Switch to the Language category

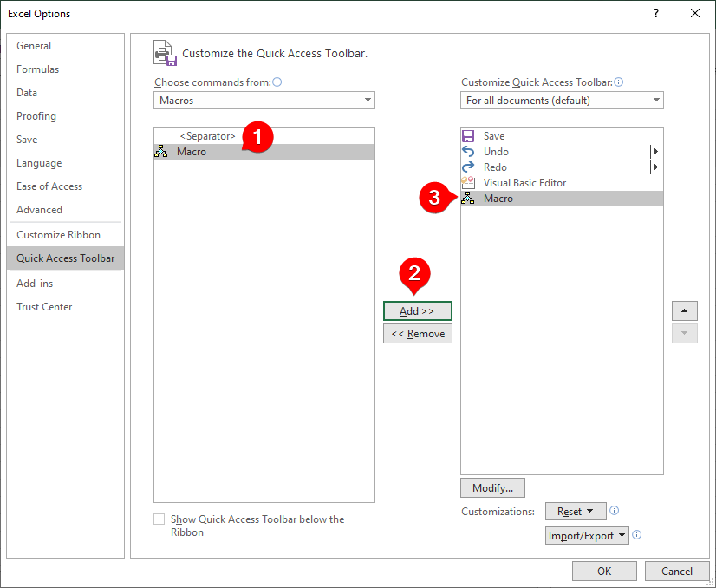(x=66, y=163)
